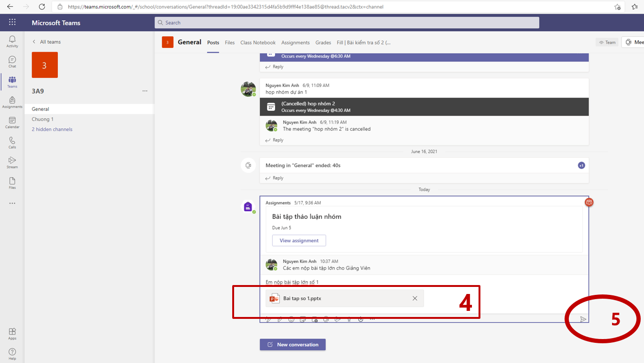Image resolution: width=644 pixels, height=363 pixels.
Task: Click the send message arrow icon
Action: coord(583,319)
